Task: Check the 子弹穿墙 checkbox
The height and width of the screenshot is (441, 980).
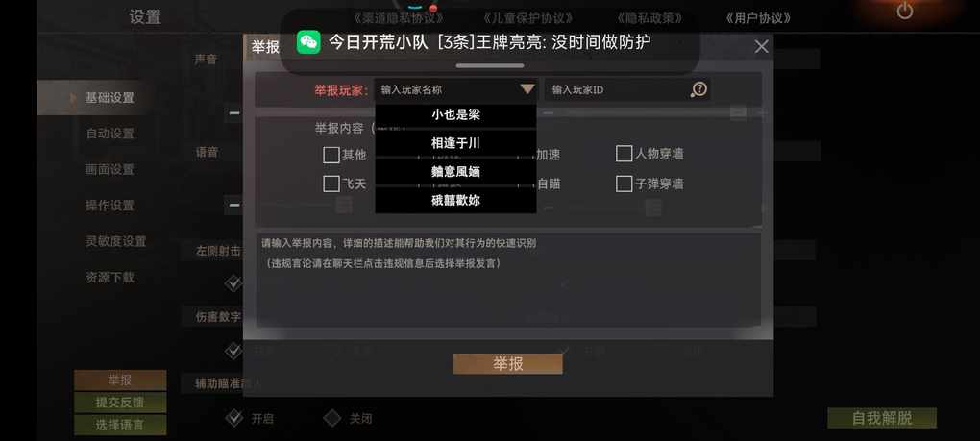Action: tap(624, 184)
